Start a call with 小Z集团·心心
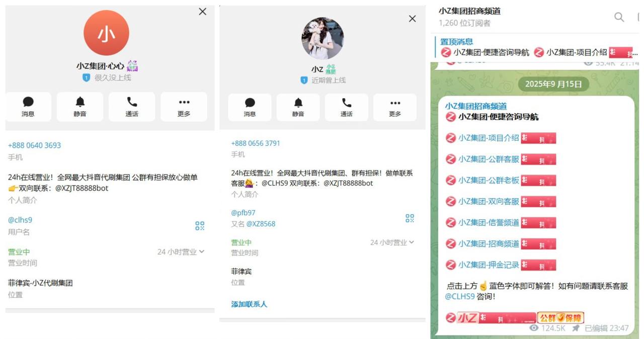This screenshot has width=644, height=339. 132,107
